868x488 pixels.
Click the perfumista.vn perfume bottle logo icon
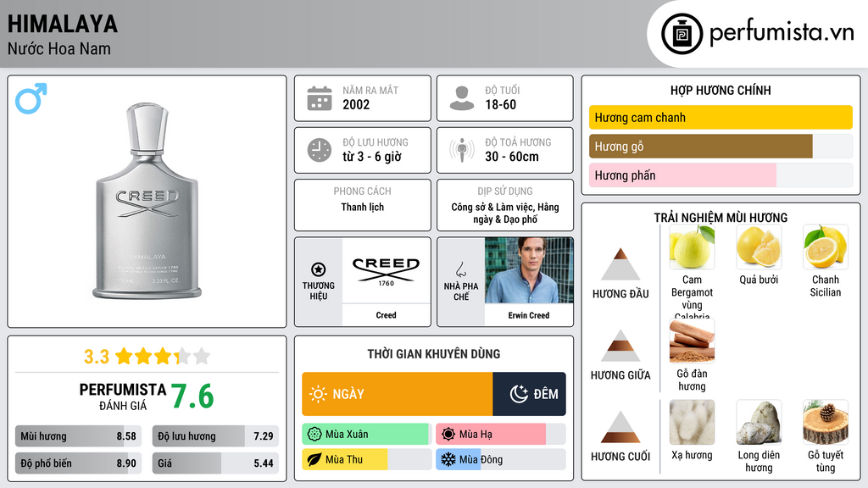682,34
